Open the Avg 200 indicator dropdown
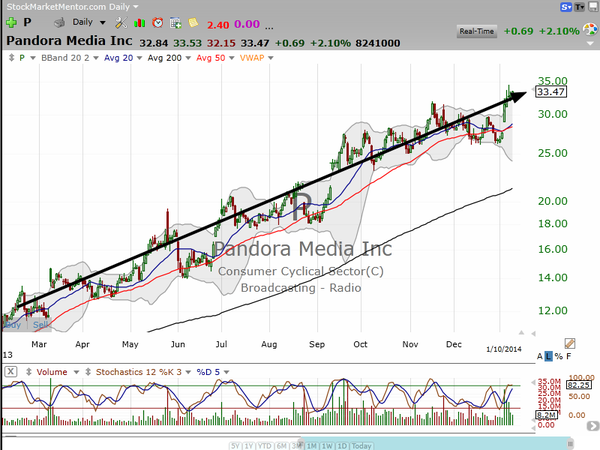Image resolution: width=600 pixels, height=450 pixels. (188, 58)
